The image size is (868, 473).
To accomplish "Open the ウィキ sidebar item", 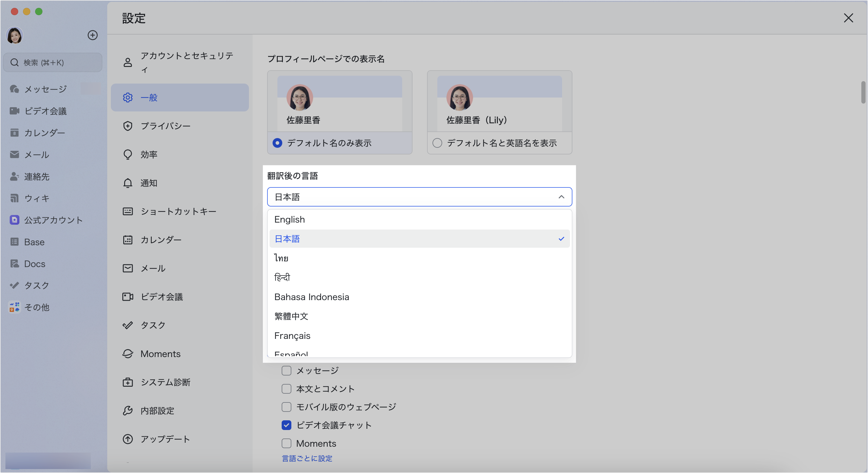I will [36, 198].
